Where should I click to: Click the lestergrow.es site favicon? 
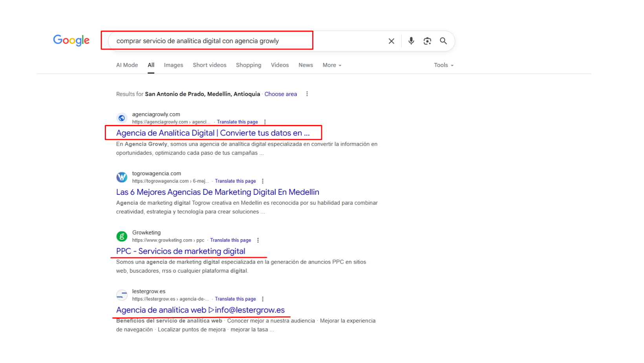122,295
